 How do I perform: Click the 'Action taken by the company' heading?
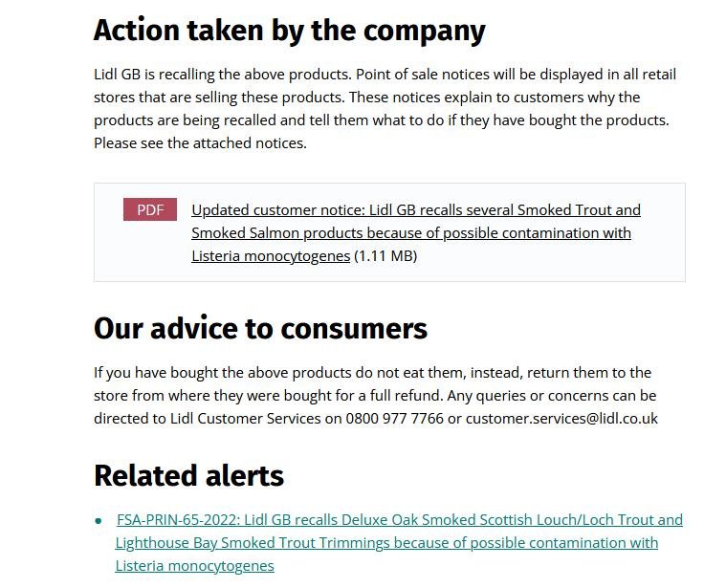289,31
